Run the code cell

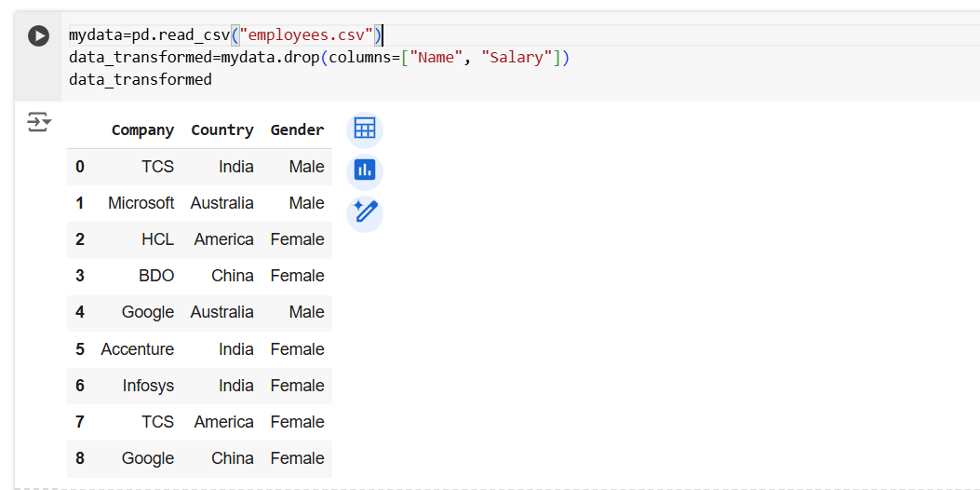38,35
